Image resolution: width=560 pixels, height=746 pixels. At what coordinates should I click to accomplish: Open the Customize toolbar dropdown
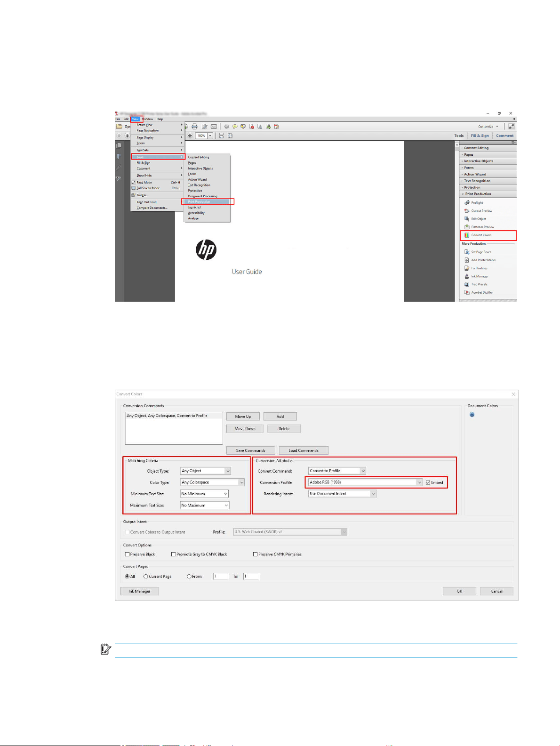point(488,127)
